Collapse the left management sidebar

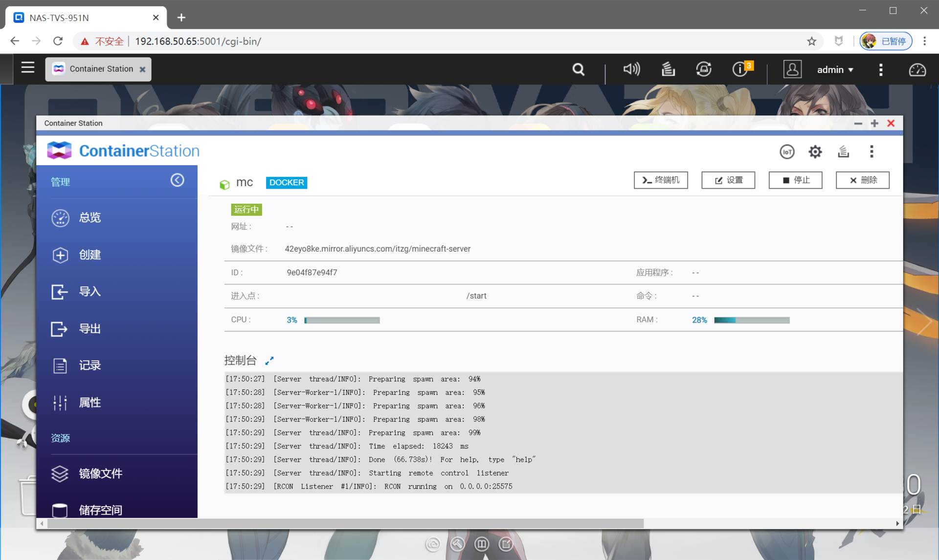(x=177, y=180)
